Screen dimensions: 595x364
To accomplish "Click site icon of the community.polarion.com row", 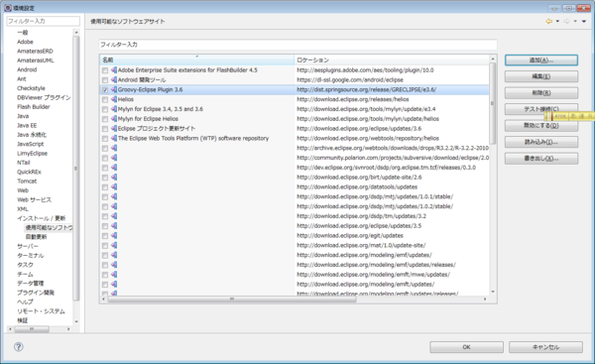I will pyautogui.click(x=114, y=158).
